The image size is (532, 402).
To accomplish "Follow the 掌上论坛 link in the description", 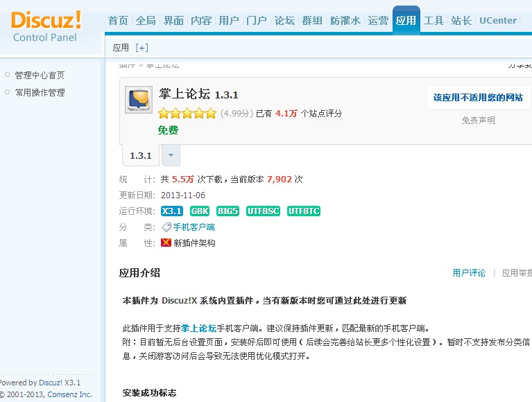I will 199,328.
